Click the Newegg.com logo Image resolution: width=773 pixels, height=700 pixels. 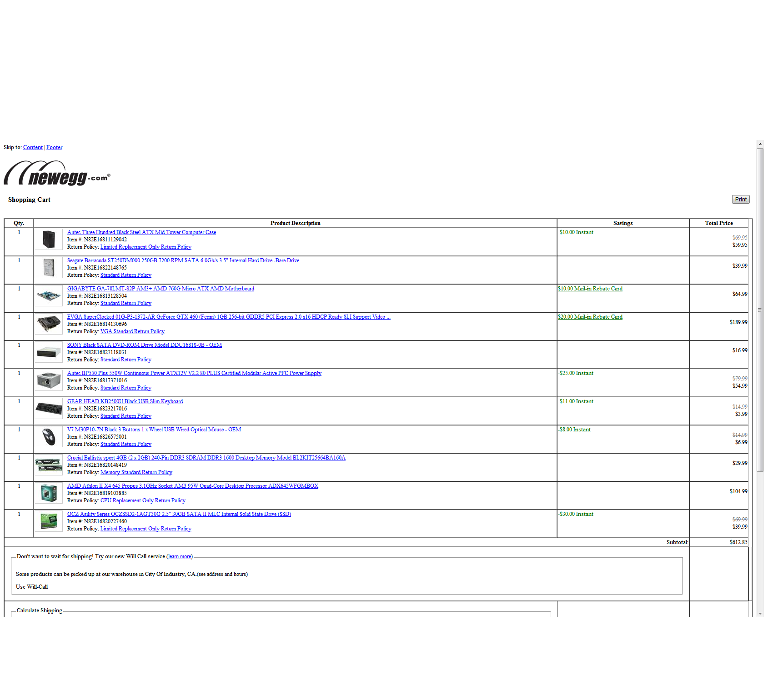pos(57,174)
